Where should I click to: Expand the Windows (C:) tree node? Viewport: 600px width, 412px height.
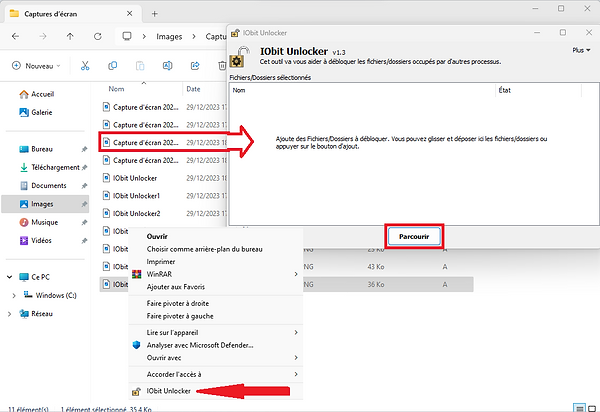coord(14,296)
